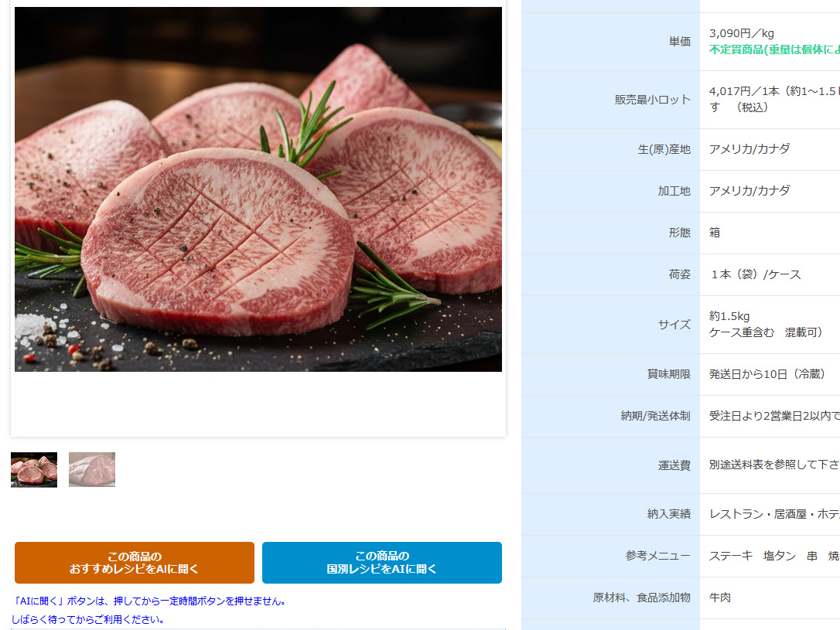Screen dimensions: 840x630
Task: Click the 納入実績 label cell
Action: pos(611,514)
